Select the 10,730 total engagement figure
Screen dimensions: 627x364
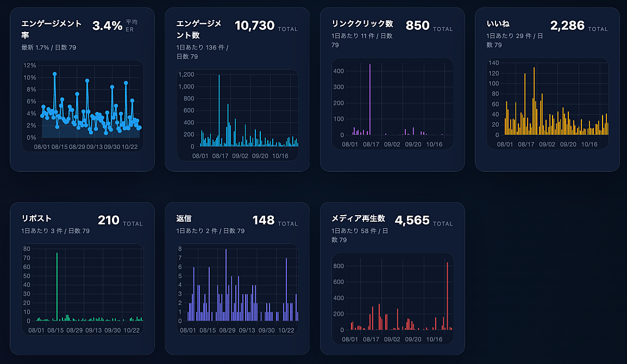(254, 26)
